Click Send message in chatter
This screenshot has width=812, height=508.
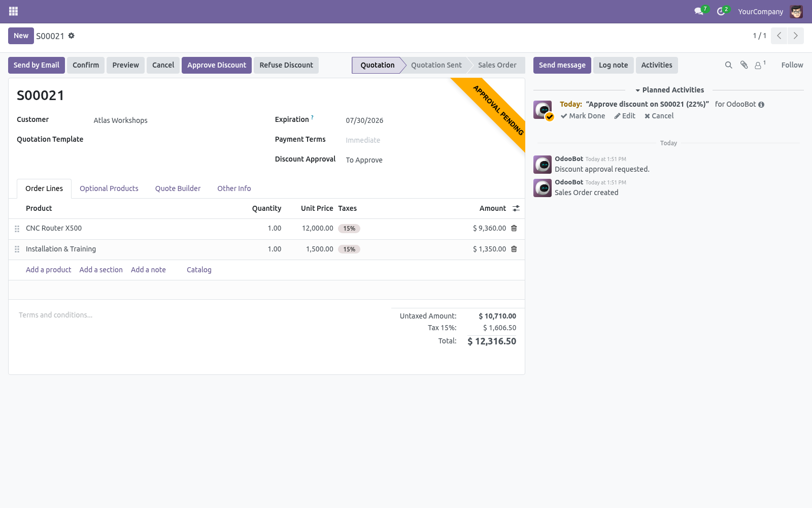(x=562, y=65)
